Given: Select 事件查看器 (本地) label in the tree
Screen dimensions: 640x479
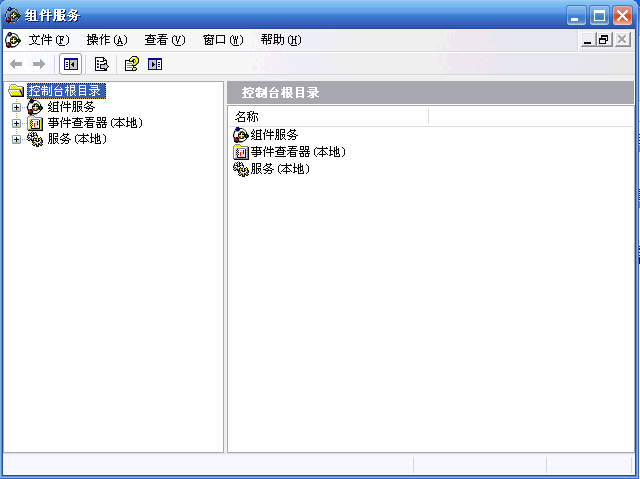Looking at the screenshot, I should (x=95, y=123).
